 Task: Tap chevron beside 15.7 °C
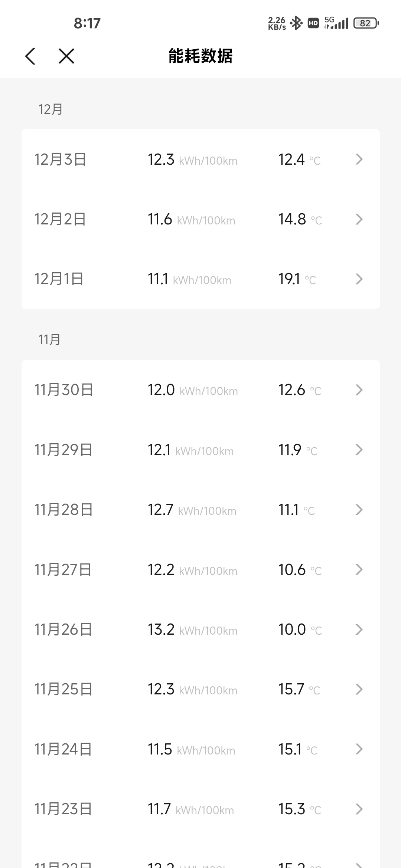coord(359,689)
